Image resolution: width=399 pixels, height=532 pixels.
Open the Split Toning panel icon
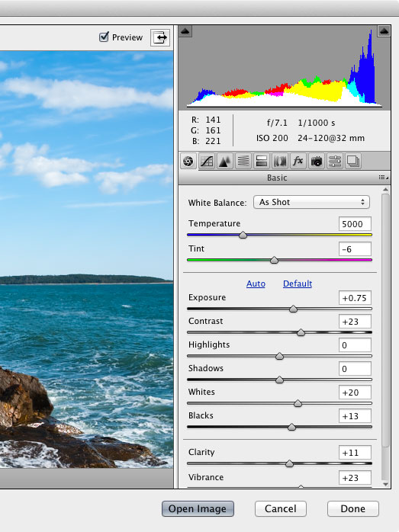click(x=262, y=161)
